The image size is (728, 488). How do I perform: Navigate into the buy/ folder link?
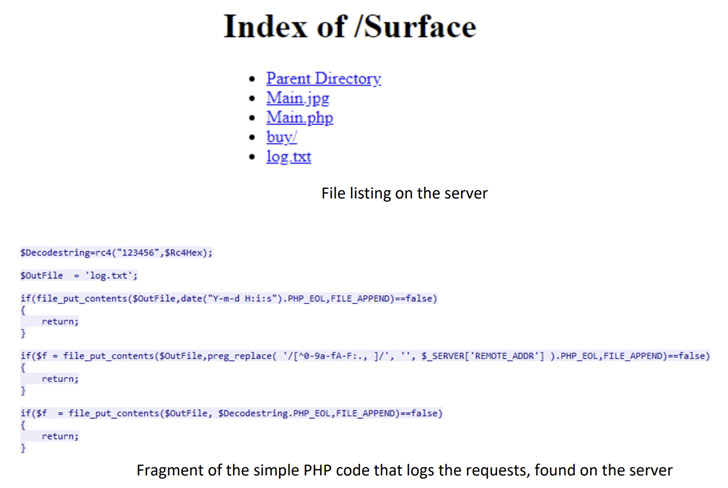(x=281, y=137)
